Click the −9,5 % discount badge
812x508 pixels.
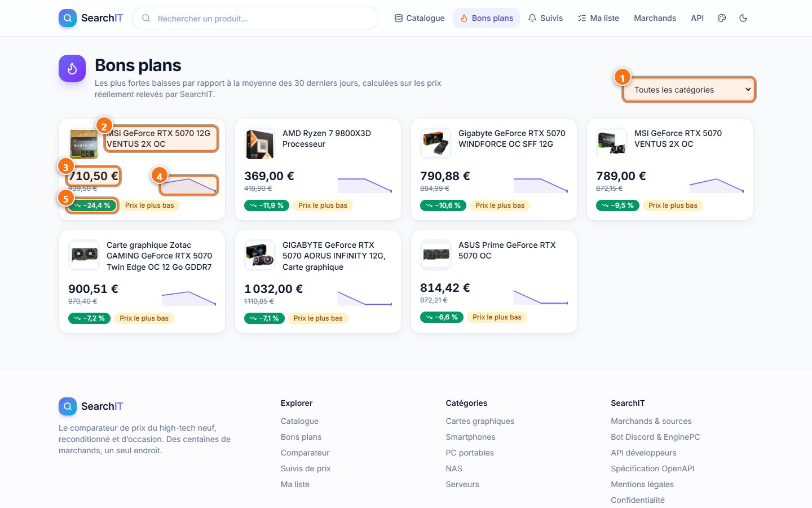point(617,205)
